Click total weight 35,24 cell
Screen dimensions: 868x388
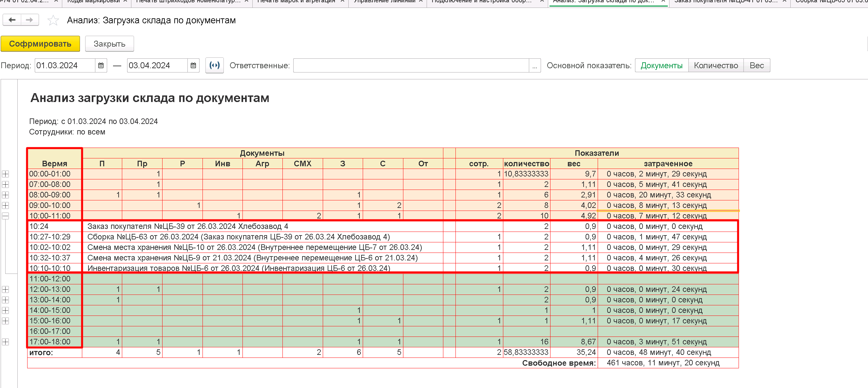click(x=574, y=352)
